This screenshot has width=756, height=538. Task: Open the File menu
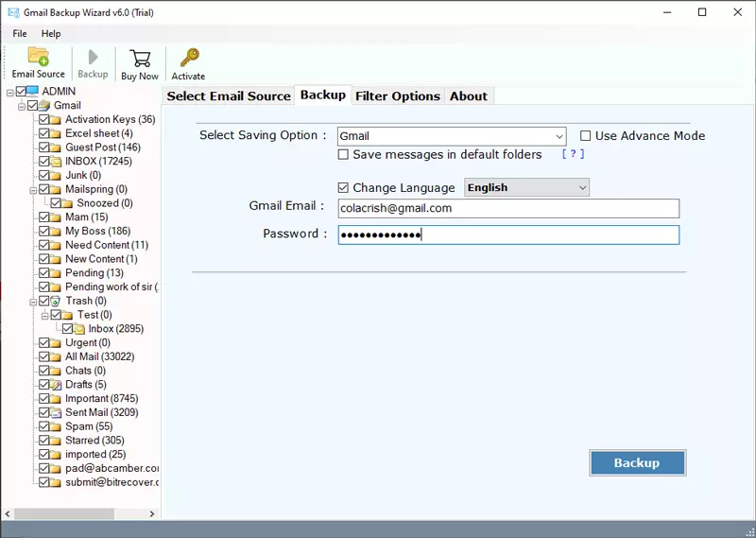click(20, 34)
